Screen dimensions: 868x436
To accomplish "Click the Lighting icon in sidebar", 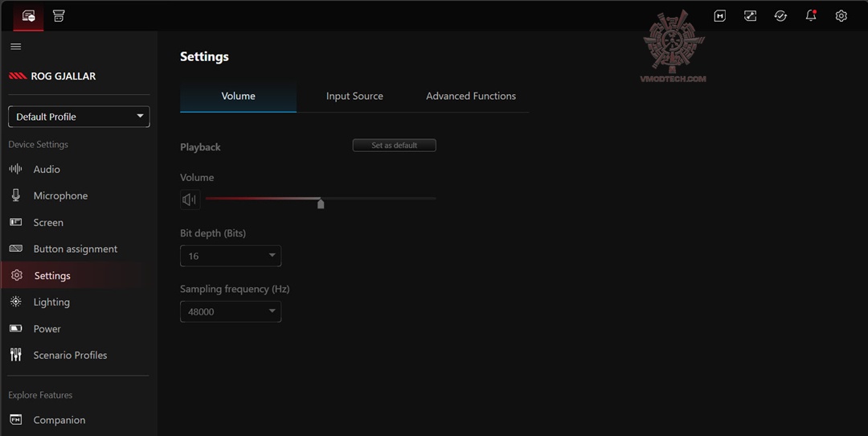I will tap(15, 302).
